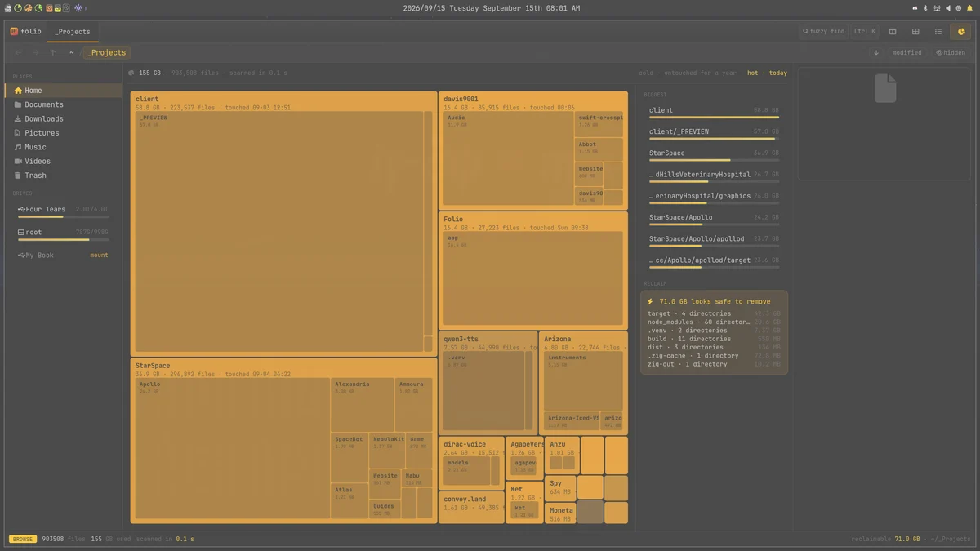This screenshot has width=980, height=551.
Task: Open the Pictures folder in the sidebar
Action: (x=65, y=133)
